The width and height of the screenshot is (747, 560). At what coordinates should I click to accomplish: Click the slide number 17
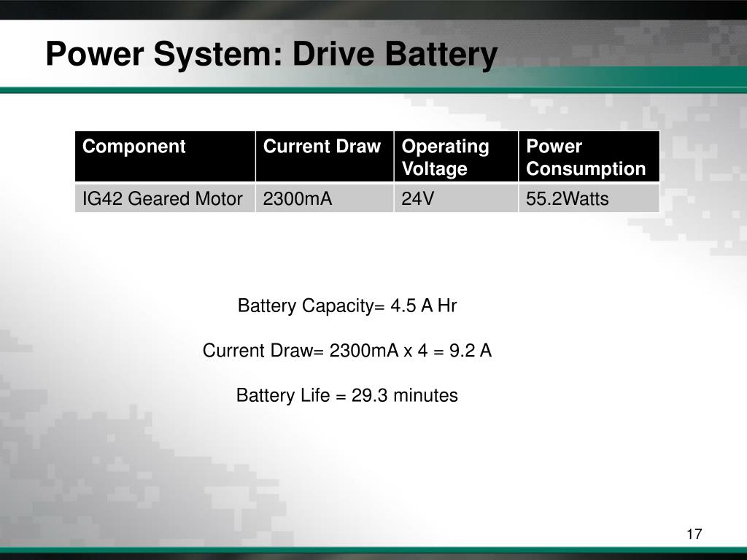[x=694, y=534]
